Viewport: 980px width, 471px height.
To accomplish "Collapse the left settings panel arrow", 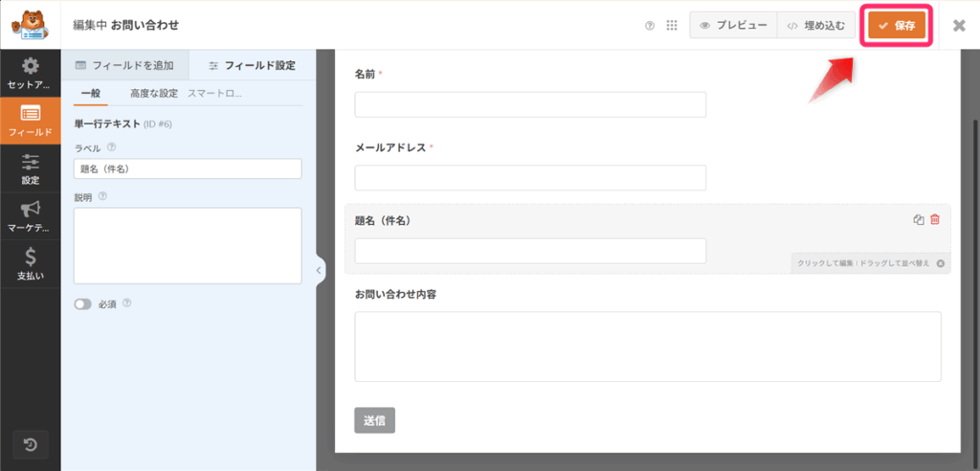I will click(318, 270).
